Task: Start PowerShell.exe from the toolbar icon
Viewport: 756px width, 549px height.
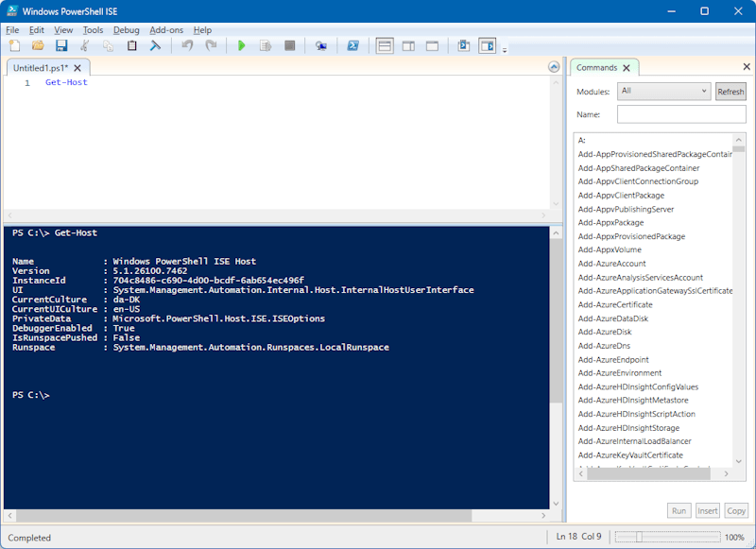Action: [x=351, y=45]
